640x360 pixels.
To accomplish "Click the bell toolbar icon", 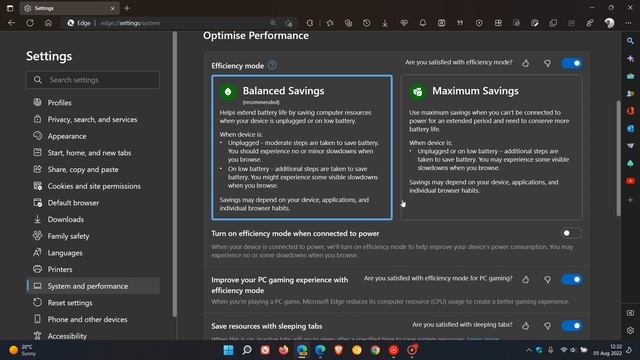I will (423, 23).
